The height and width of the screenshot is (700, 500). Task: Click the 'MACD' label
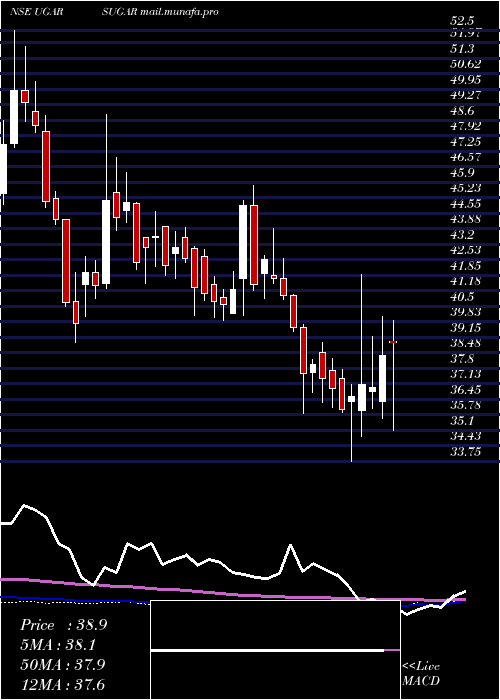[x=421, y=681]
